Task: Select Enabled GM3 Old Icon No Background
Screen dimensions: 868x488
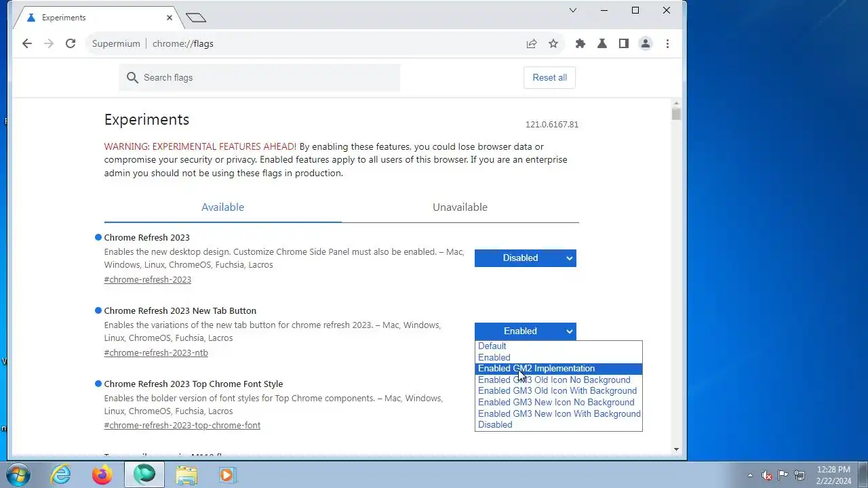Action: click(559, 380)
